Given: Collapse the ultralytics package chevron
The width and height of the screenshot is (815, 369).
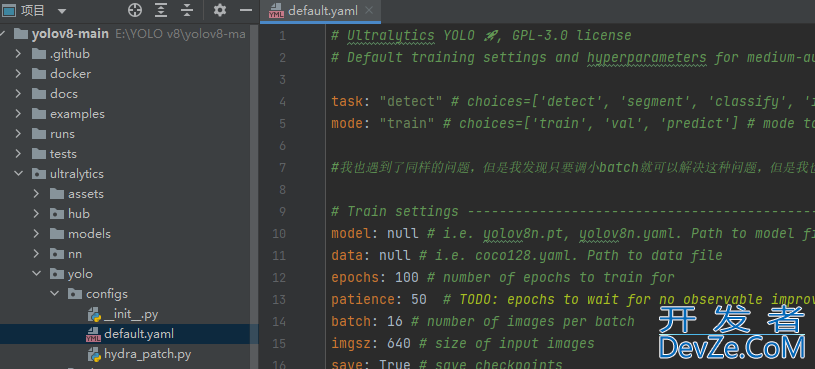Looking at the screenshot, I should pyautogui.click(x=18, y=174).
